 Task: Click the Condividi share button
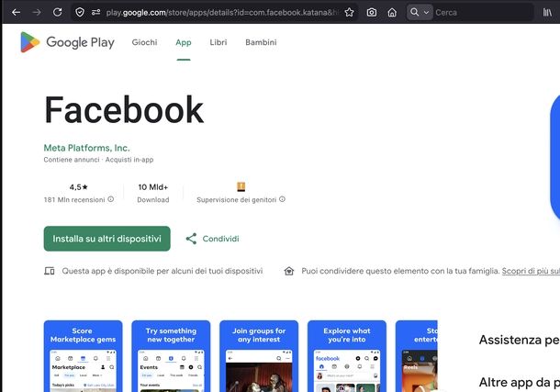pos(212,239)
